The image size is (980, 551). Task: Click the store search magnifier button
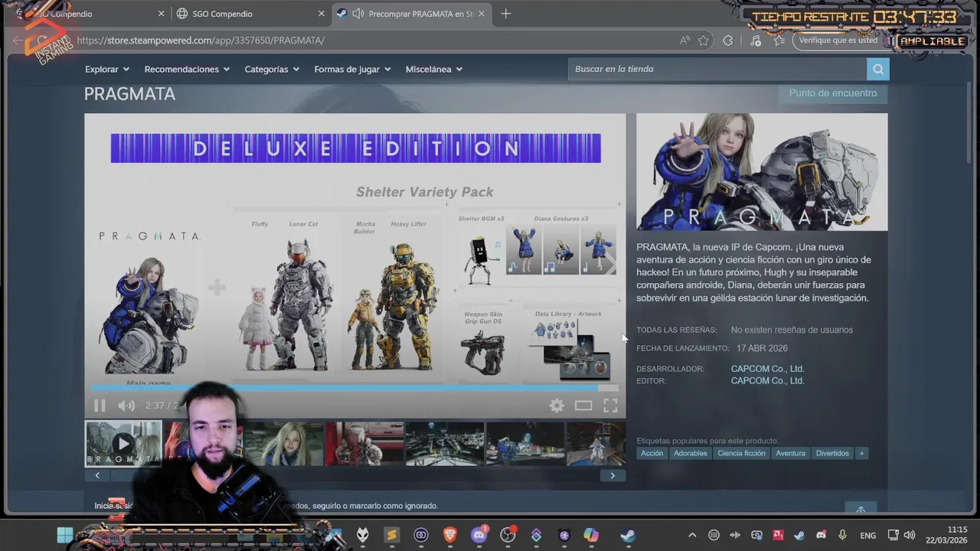click(x=878, y=69)
